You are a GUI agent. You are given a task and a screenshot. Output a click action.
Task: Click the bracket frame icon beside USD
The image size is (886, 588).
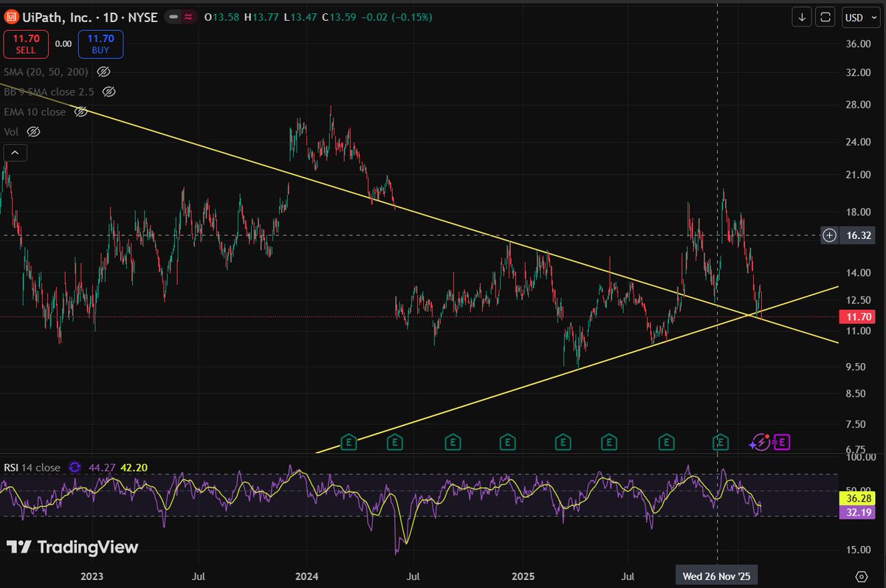(x=826, y=17)
